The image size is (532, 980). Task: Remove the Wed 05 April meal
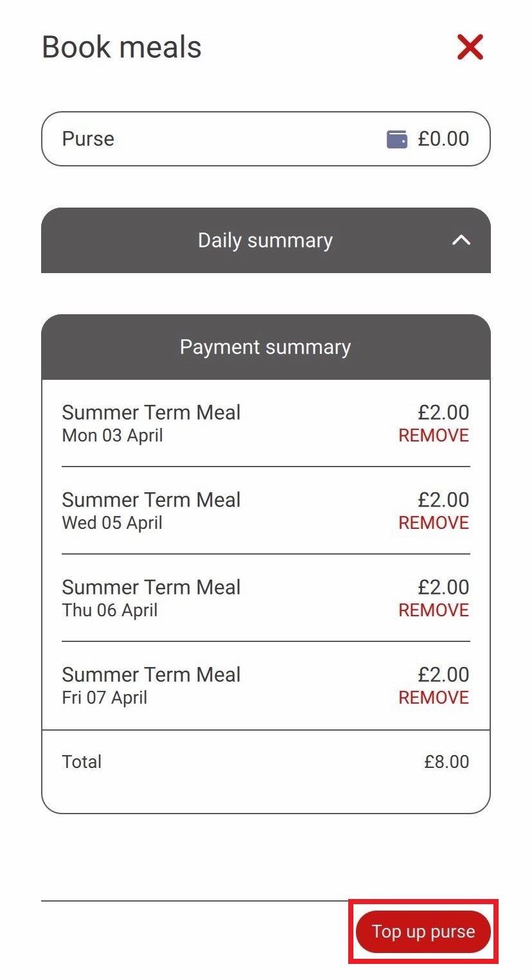point(434,523)
